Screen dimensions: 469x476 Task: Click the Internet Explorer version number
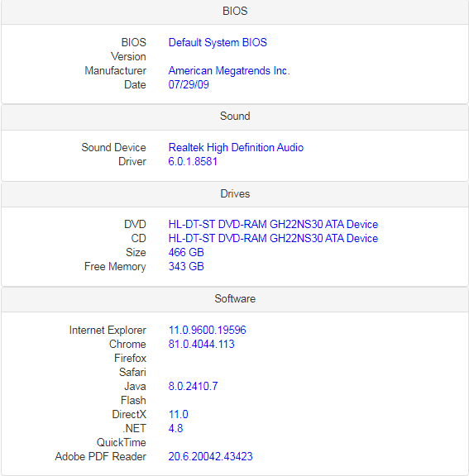click(x=207, y=331)
